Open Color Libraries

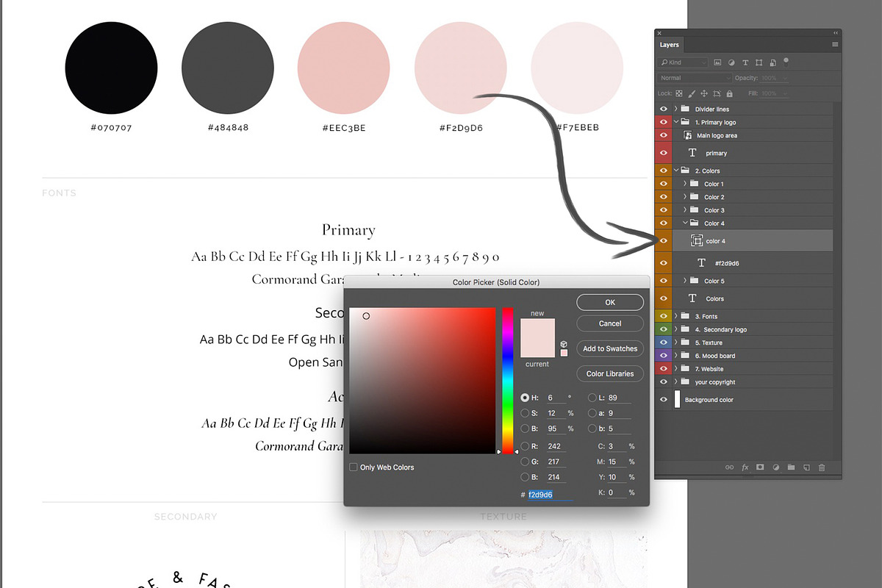[x=610, y=373]
